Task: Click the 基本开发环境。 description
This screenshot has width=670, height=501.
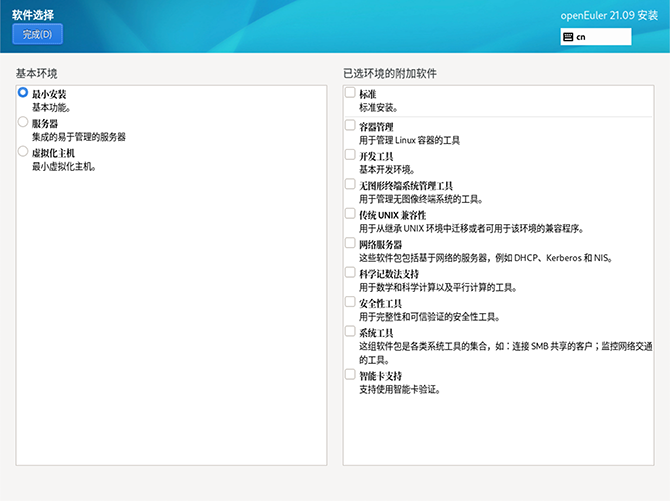Action: click(x=387, y=170)
